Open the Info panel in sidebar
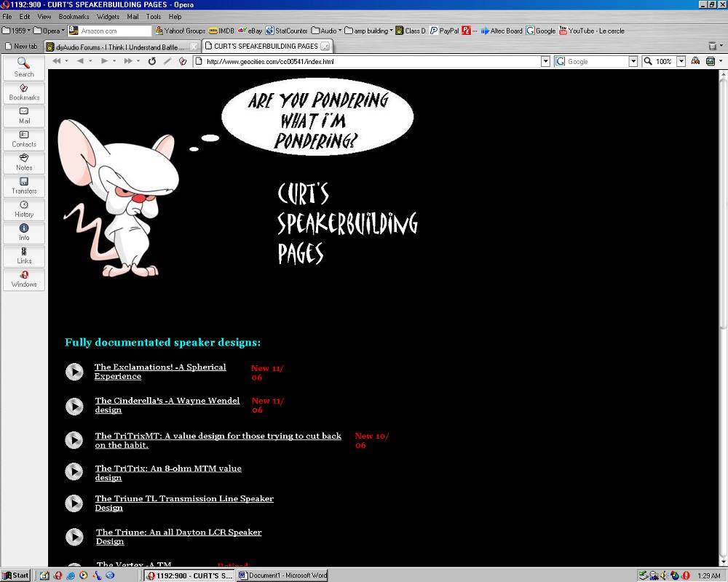 [24, 233]
